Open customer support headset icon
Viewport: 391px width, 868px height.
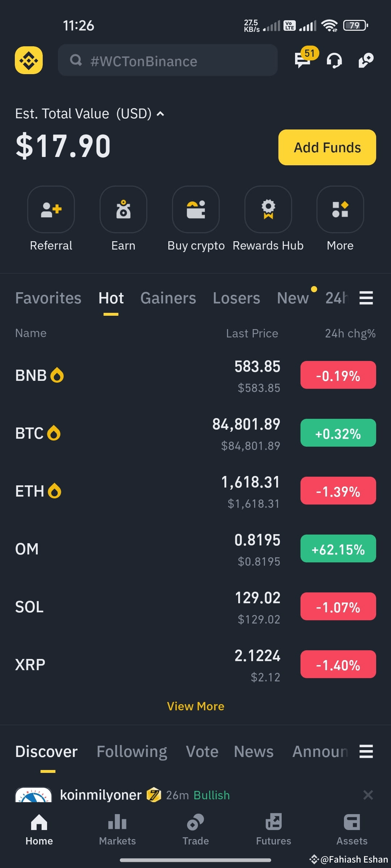[x=334, y=60]
